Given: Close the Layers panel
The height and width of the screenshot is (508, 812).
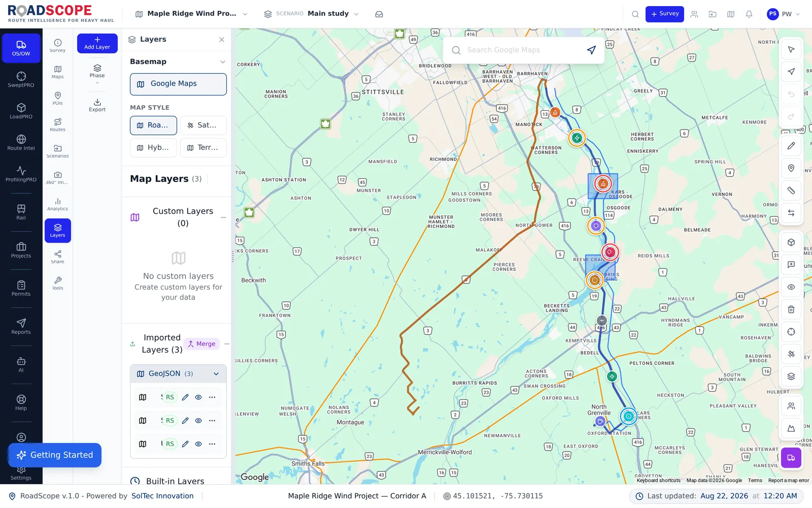Looking at the screenshot, I should pyautogui.click(x=222, y=40).
